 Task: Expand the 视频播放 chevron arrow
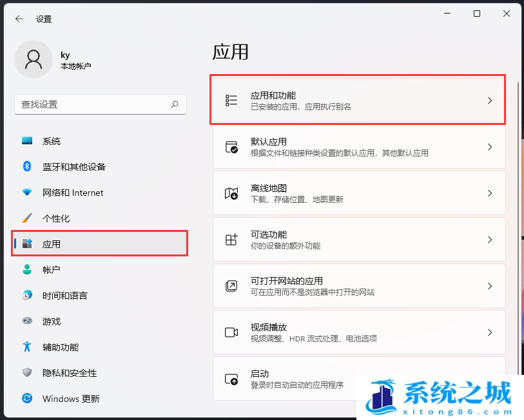[490, 332]
